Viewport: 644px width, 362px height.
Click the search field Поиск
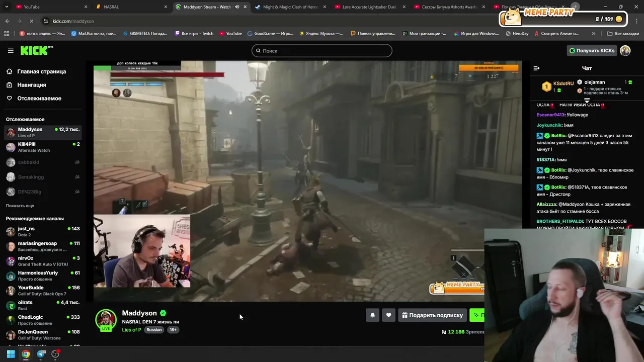(x=322, y=50)
